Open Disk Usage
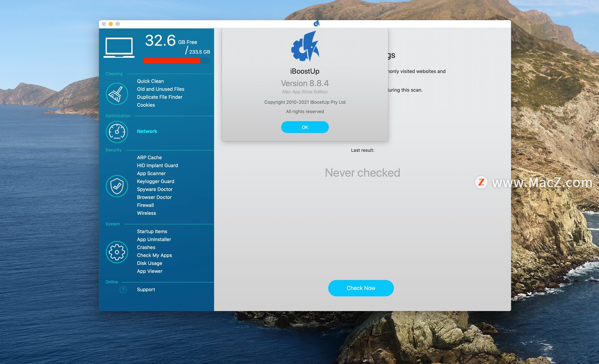The height and width of the screenshot is (364, 599). (x=149, y=263)
